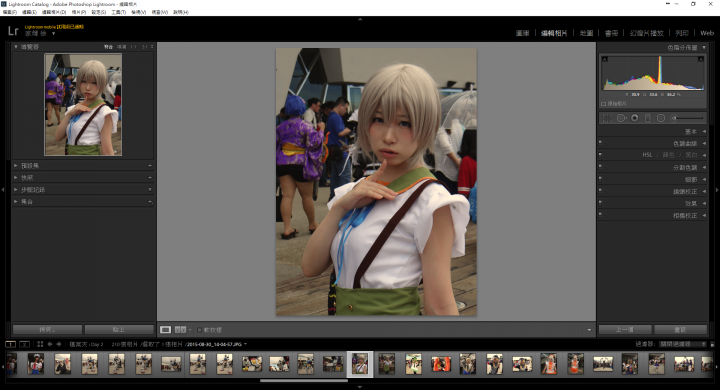
Task: Switch to Loupe view mode icon
Action: click(x=165, y=330)
